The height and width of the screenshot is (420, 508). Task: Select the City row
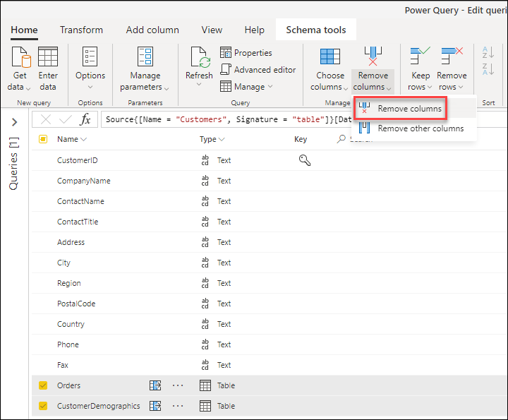point(270,262)
